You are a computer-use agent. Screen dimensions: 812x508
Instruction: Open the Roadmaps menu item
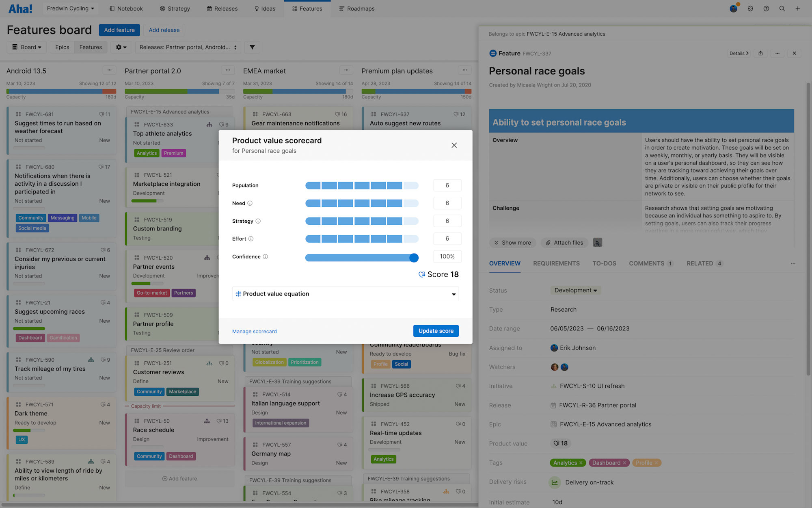point(356,8)
